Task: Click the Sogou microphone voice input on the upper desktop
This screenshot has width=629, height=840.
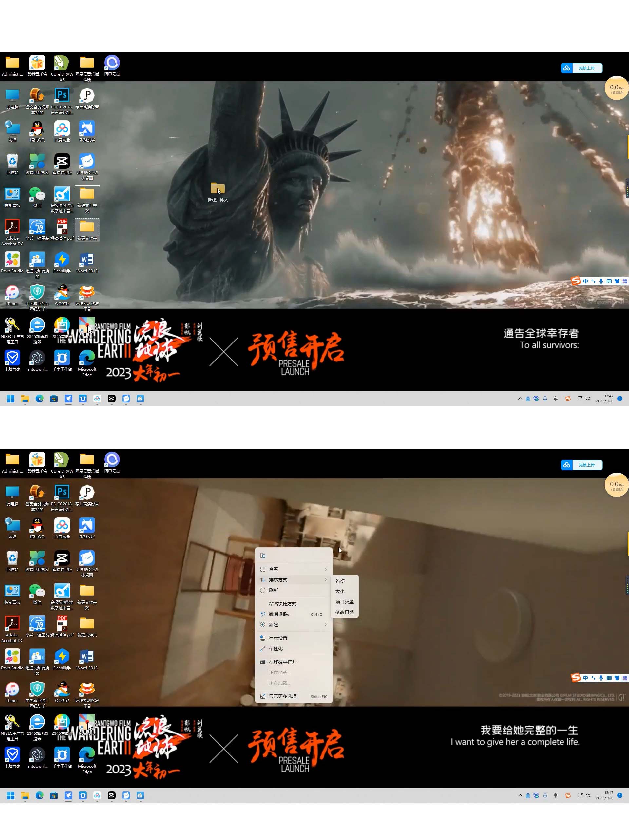Action: click(601, 281)
